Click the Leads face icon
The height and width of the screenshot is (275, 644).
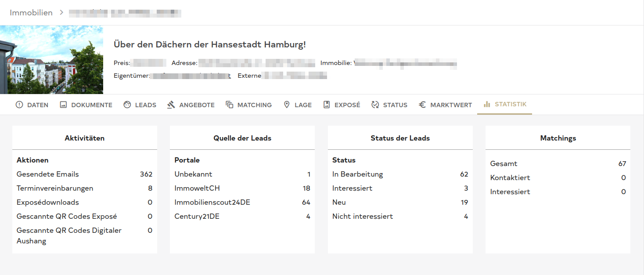click(x=127, y=105)
